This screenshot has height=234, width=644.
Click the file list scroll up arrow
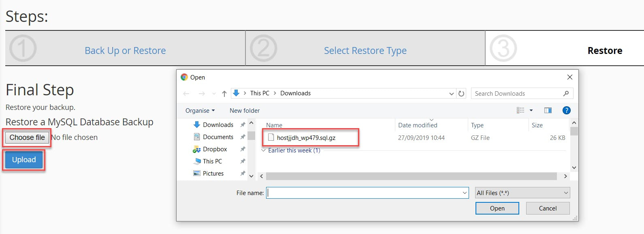[x=574, y=123]
